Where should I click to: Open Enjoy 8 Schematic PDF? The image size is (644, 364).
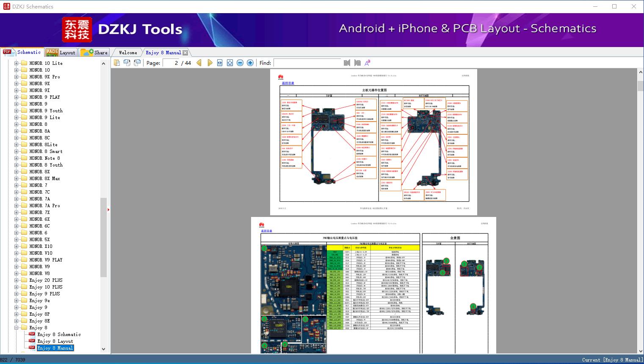pos(59,334)
